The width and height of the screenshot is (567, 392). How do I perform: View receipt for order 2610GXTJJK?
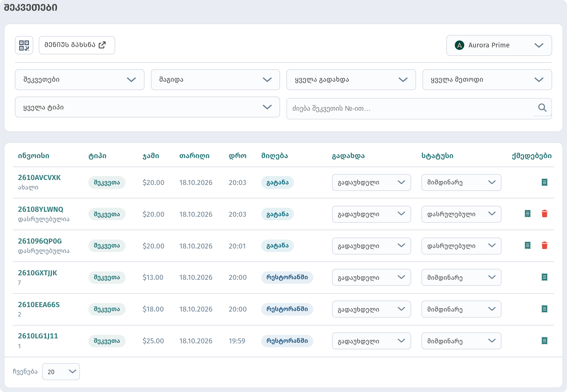click(544, 277)
